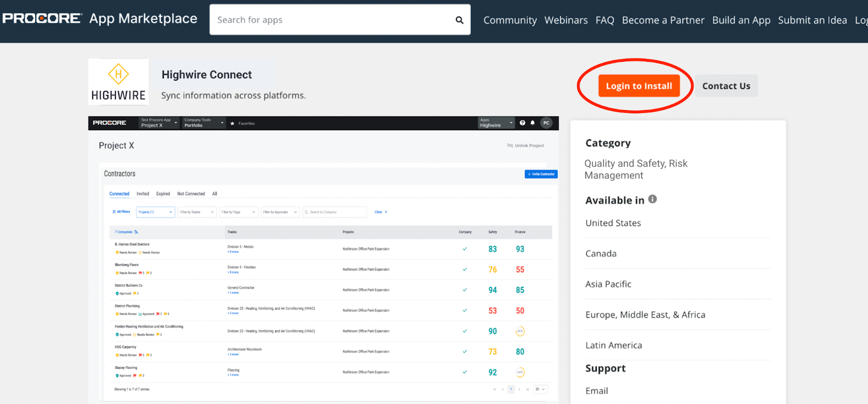Viewport: 868px width, 404px height.
Task: Expand the Projects (1) filter dropdown
Action: click(x=156, y=212)
